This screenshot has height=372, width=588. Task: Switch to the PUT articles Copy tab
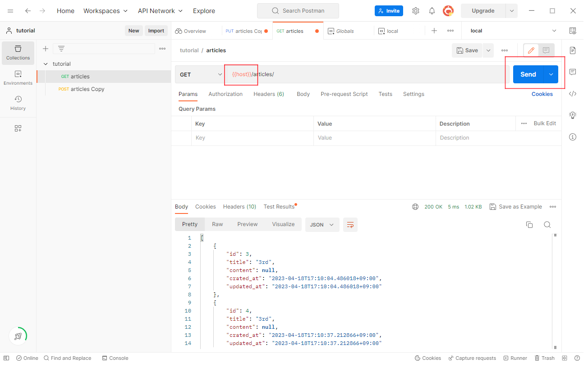247,31
